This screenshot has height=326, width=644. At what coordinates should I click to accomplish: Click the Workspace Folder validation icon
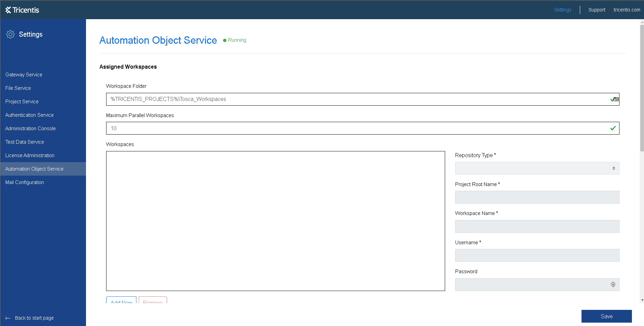coord(614,99)
